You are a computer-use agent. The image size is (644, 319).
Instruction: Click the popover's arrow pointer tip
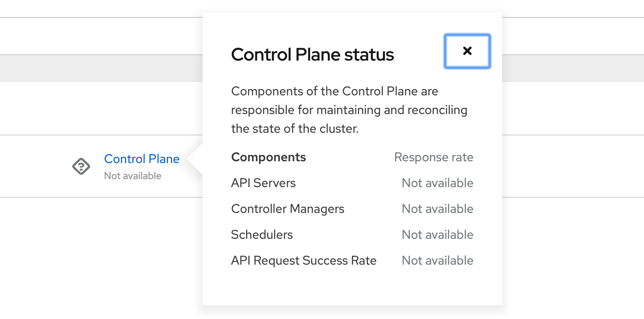coord(189,159)
